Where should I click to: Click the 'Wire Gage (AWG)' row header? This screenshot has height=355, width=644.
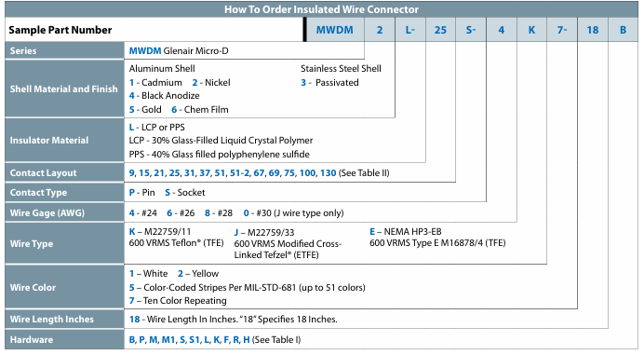pyautogui.click(x=64, y=212)
